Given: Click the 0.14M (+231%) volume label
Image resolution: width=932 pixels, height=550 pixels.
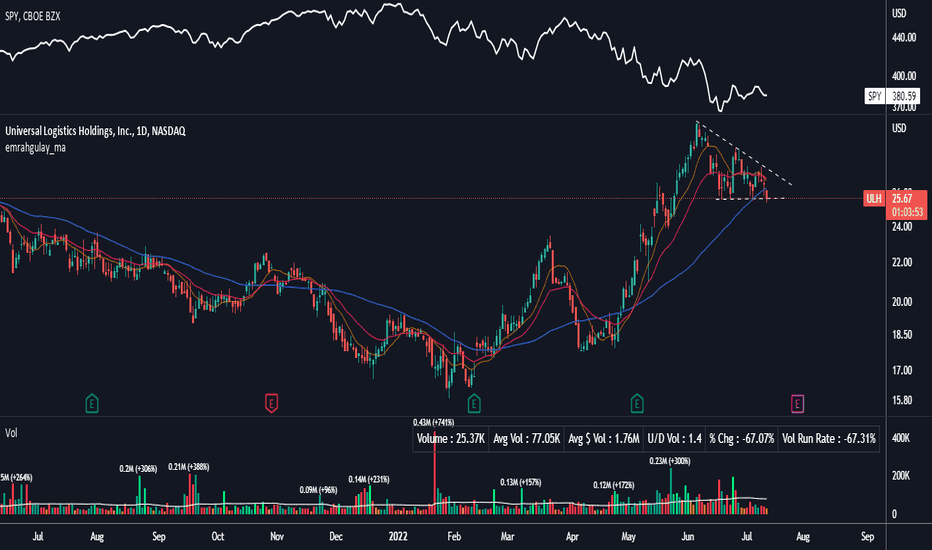Looking at the screenshot, I should [x=369, y=479].
